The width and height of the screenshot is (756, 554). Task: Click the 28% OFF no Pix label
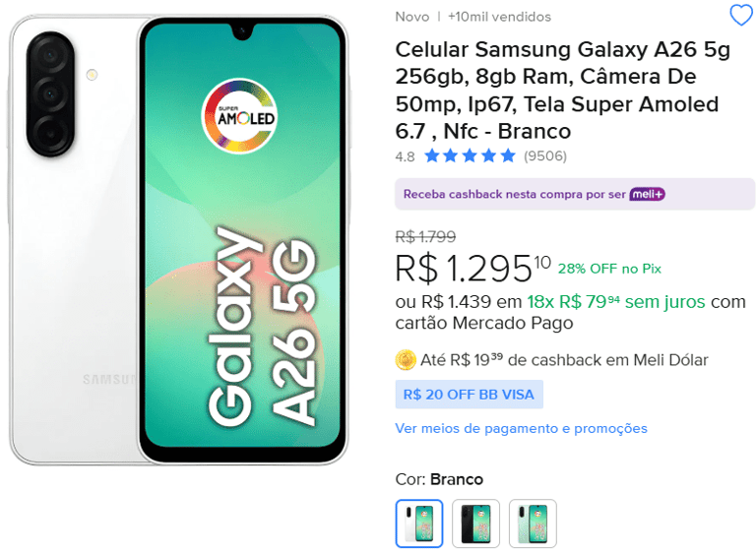coord(609,269)
